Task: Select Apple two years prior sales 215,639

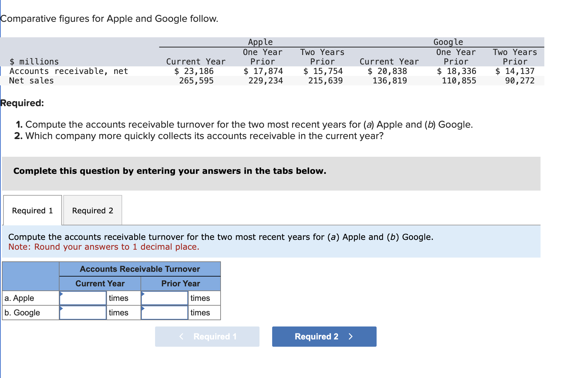Action: pyautogui.click(x=326, y=81)
